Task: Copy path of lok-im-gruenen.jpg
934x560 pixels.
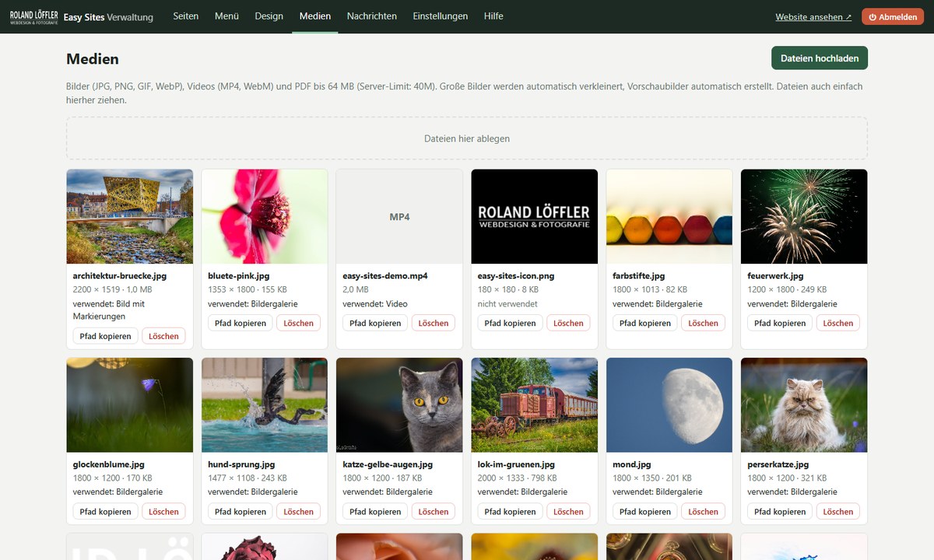Action: (x=511, y=511)
